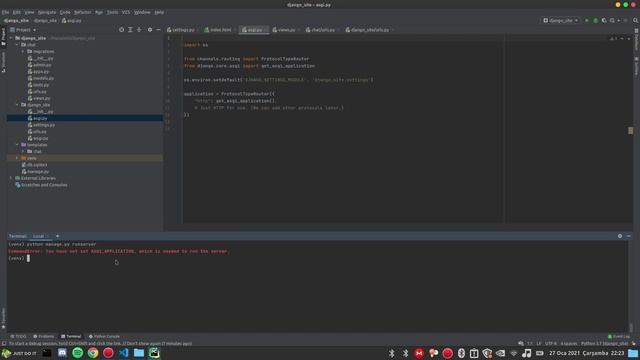Viewport: 640px width, 360px height.
Task: Open the django_site run configuration dropdown
Action: click(561, 20)
